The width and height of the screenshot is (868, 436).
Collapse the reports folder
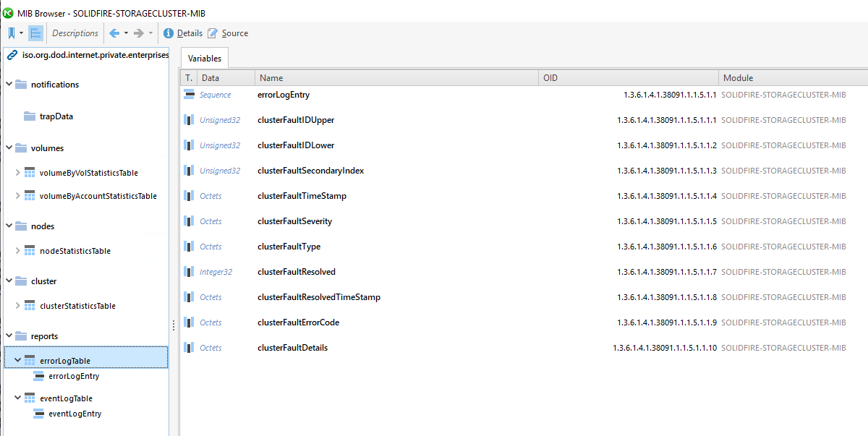9,335
